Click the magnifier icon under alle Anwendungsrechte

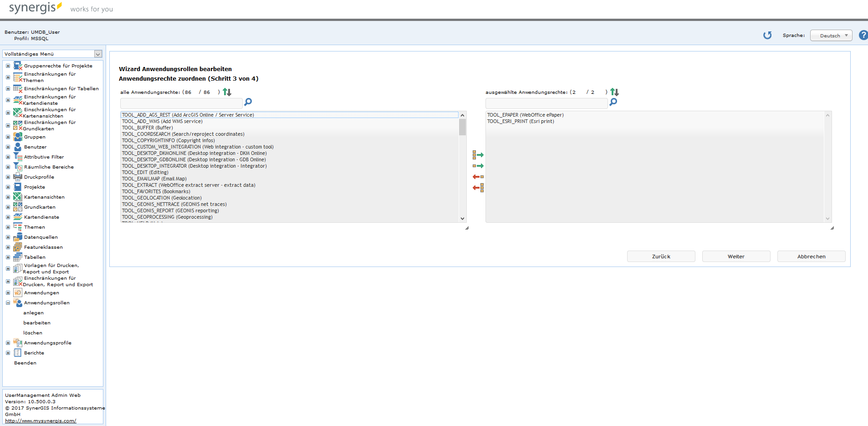(248, 102)
